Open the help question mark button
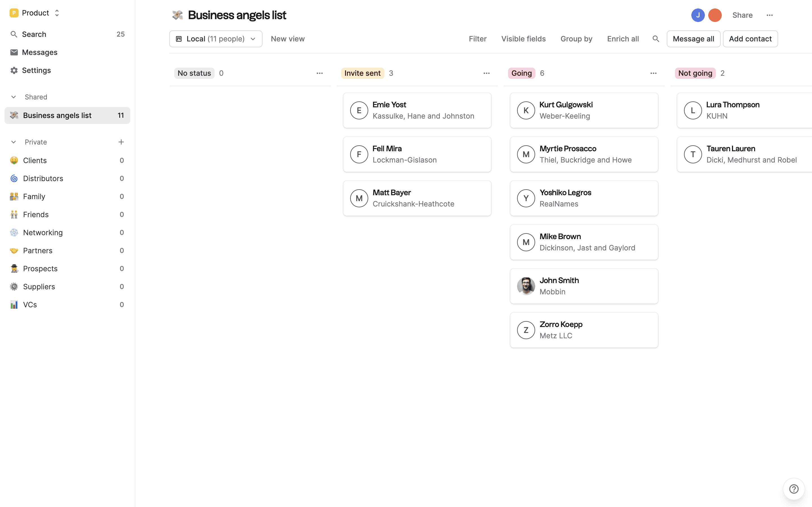812x507 pixels. 794,489
